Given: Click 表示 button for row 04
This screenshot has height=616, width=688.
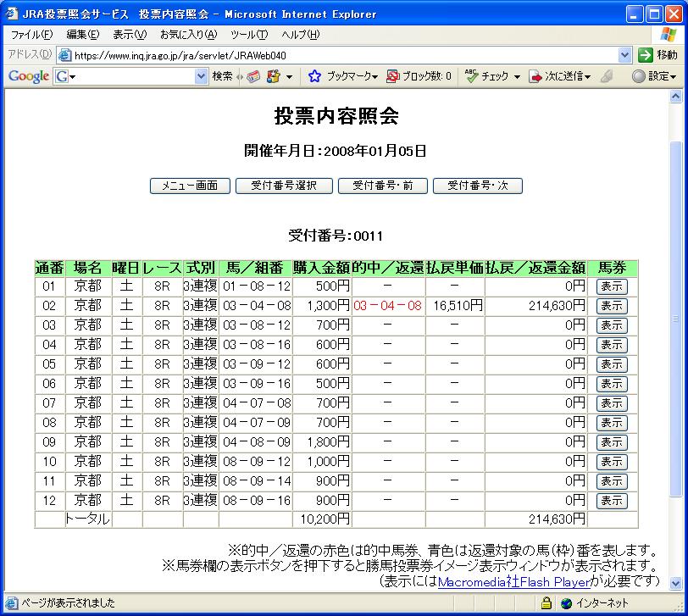Looking at the screenshot, I should [x=612, y=345].
